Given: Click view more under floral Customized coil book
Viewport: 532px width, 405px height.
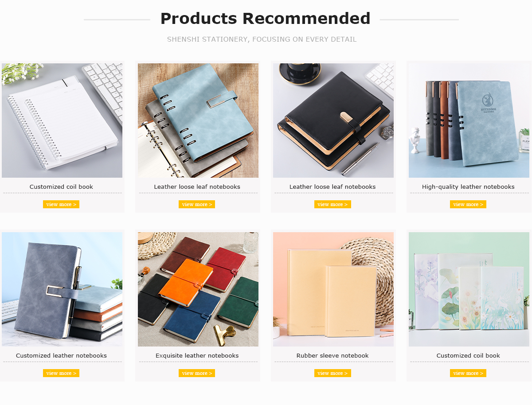Looking at the screenshot, I should coord(468,373).
